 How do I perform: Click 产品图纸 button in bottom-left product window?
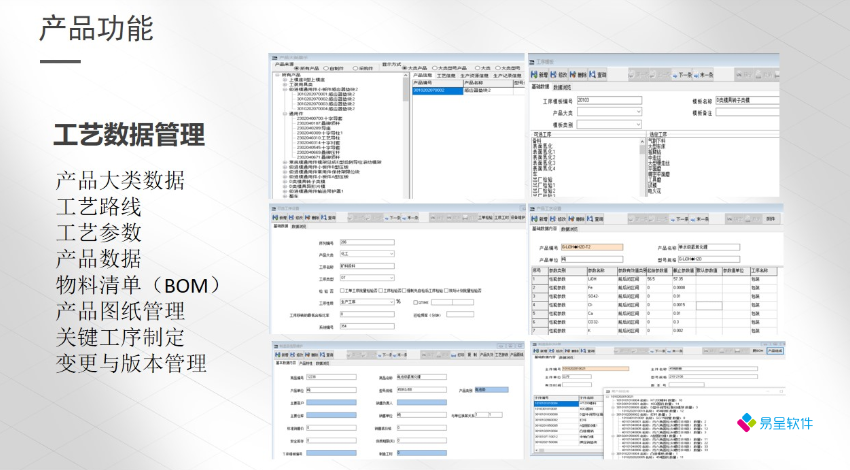[x=517, y=355]
